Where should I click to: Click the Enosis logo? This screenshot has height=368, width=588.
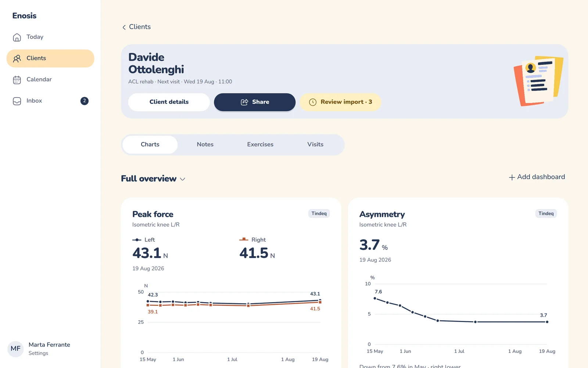pyautogui.click(x=24, y=16)
